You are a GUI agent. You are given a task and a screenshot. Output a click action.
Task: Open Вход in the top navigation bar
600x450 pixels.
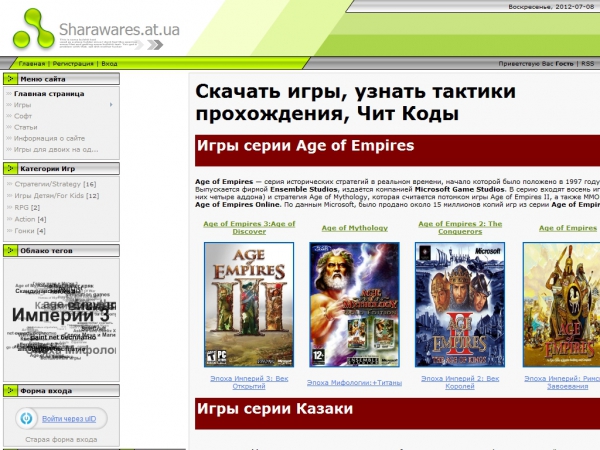(x=109, y=64)
